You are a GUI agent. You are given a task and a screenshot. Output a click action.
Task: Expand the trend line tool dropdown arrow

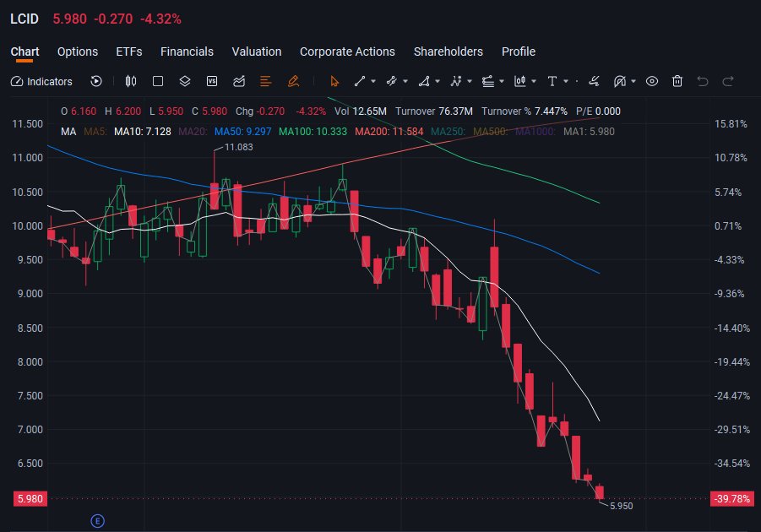[373, 82]
